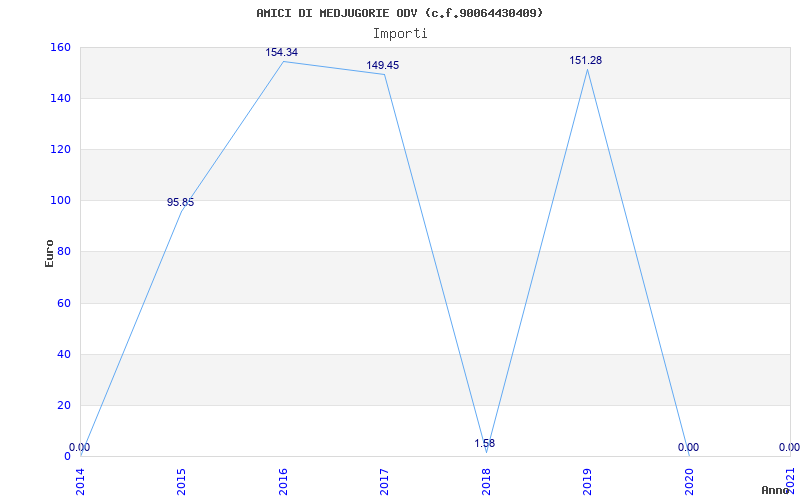Click the 0.00 data label above 2021
Image resolution: width=800 pixels, height=500 pixels.
789,447
